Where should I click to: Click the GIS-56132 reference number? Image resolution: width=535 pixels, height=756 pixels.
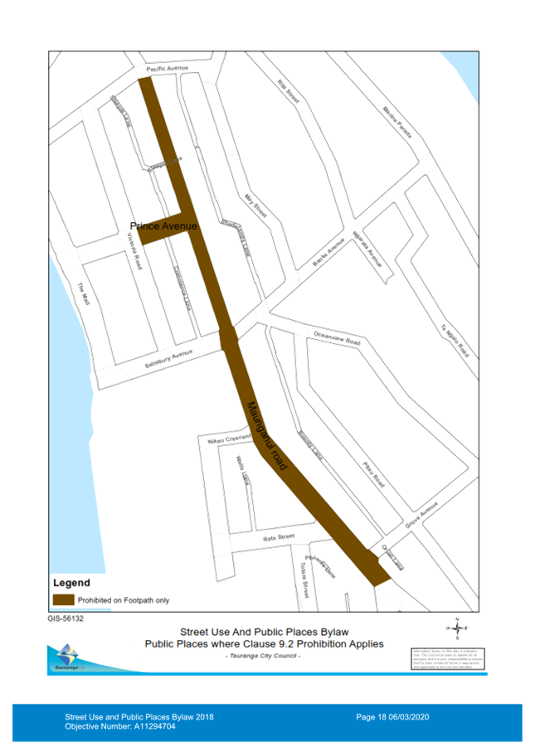[x=66, y=618]
